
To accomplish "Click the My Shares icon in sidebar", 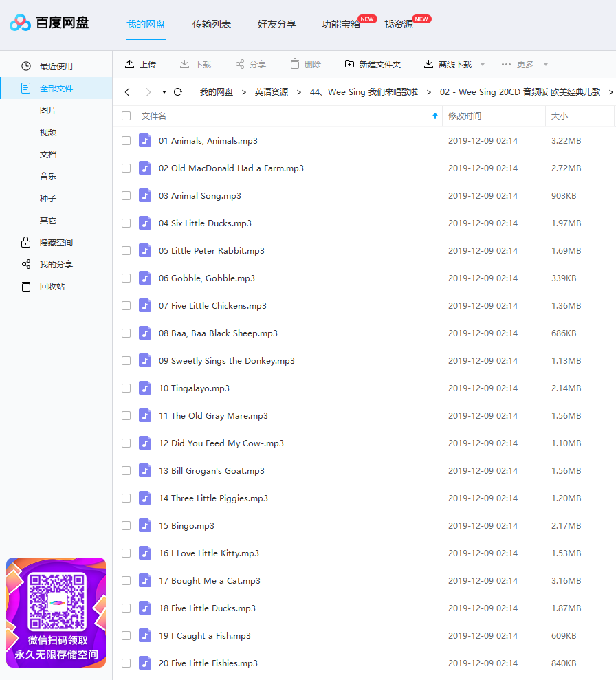I will [x=26, y=264].
